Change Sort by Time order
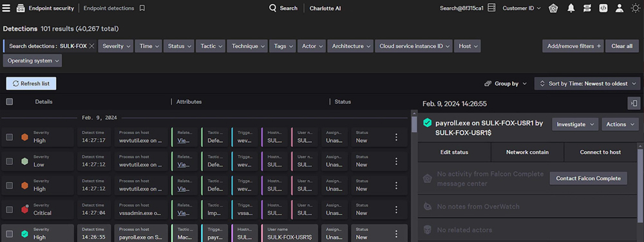644x242 pixels. [x=587, y=84]
